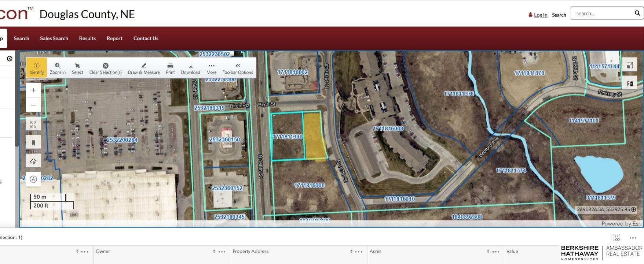Viewport: 644px width, 264px height.
Task: Open the Draw & Measure tool
Action: [x=144, y=68]
